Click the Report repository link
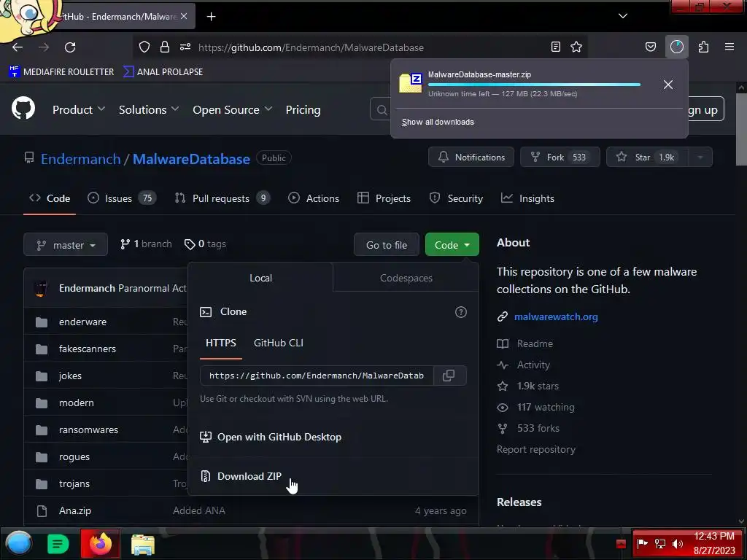This screenshot has height=560, width=747. (536, 449)
